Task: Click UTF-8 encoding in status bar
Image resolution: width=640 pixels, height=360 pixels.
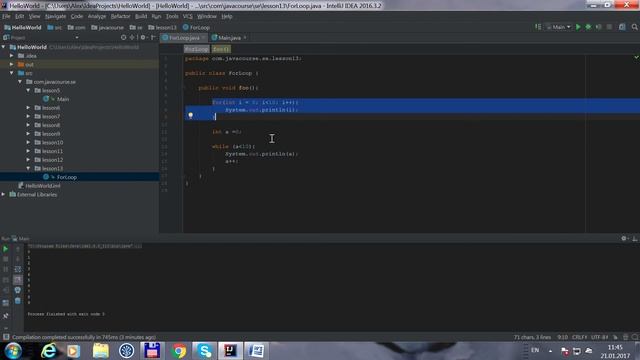Action: click(x=600, y=337)
